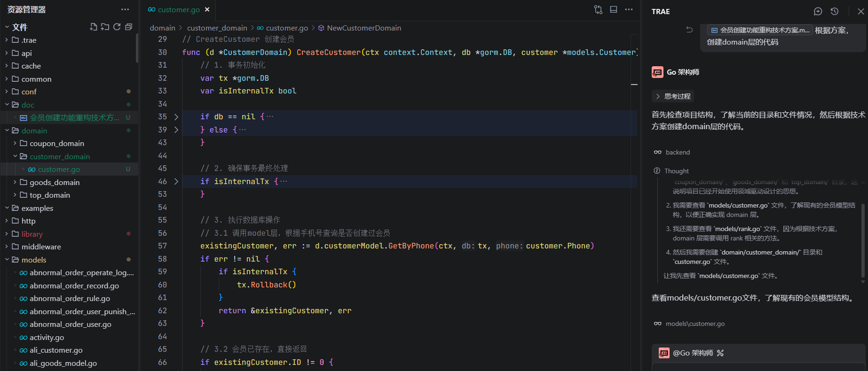Click the glasses icon beside backend

pyautogui.click(x=658, y=152)
